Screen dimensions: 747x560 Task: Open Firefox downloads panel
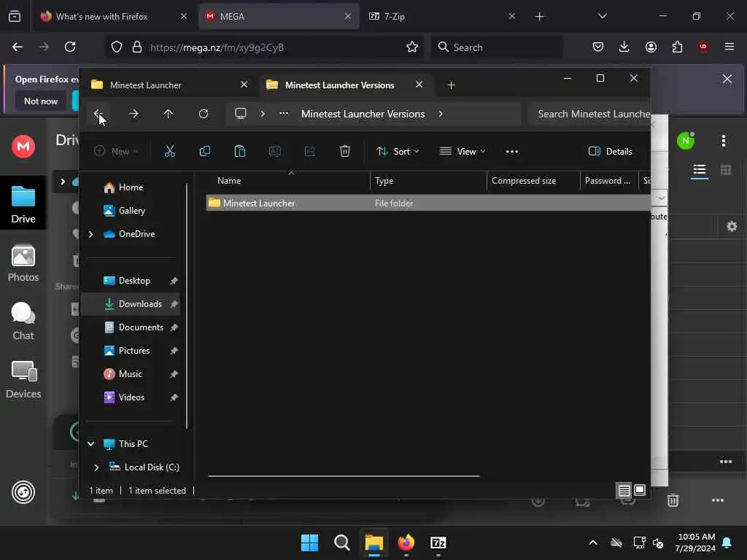point(624,47)
